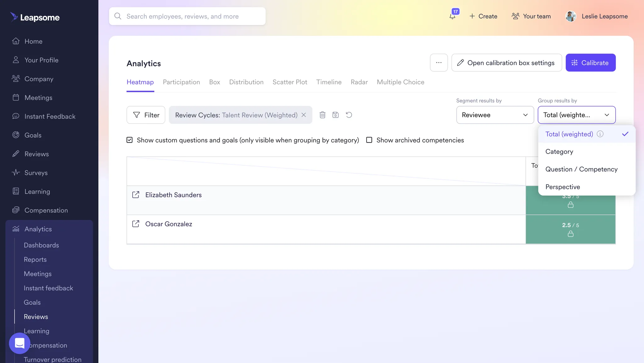This screenshot has width=644, height=363.
Task: Choose Perspective from grouping dropdown
Action: (563, 187)
